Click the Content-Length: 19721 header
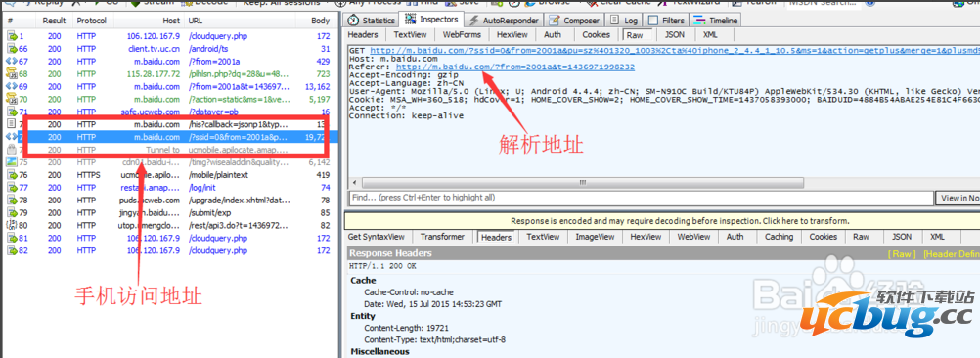The width and height of the screenshot is (980, 358). [x=406, y=328]
